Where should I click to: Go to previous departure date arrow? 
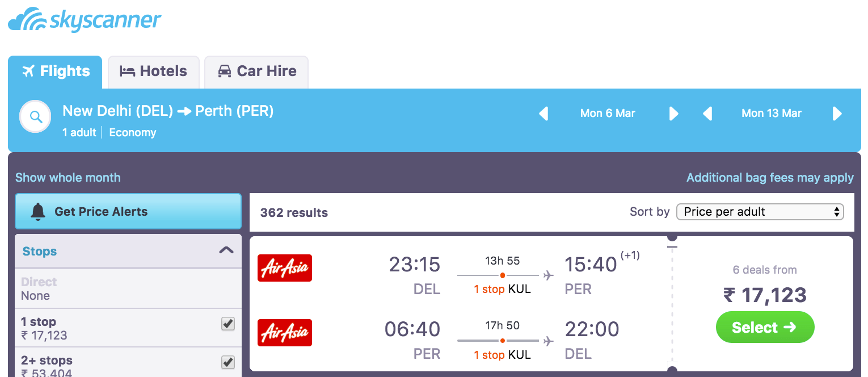tap(543, 114)
